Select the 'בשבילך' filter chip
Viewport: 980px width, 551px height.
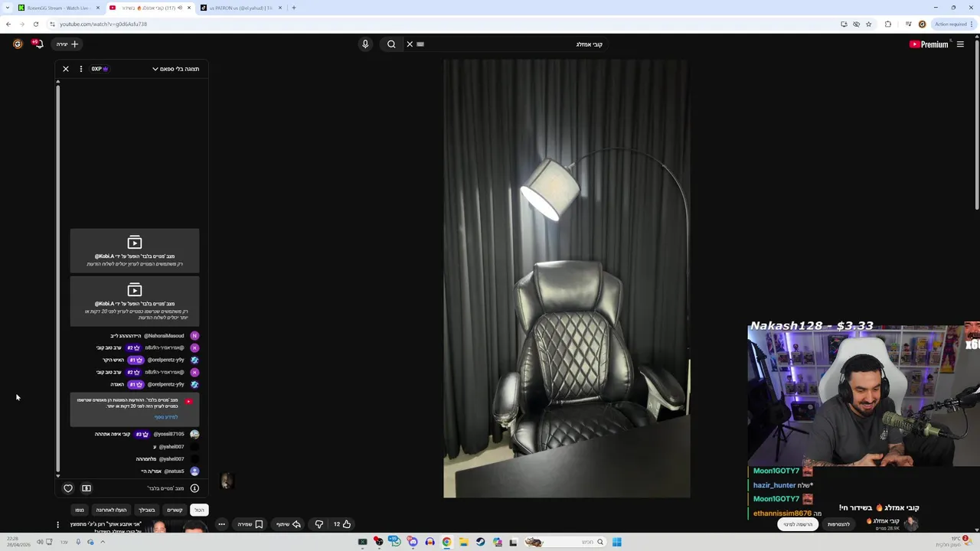[x=147, y=510]
